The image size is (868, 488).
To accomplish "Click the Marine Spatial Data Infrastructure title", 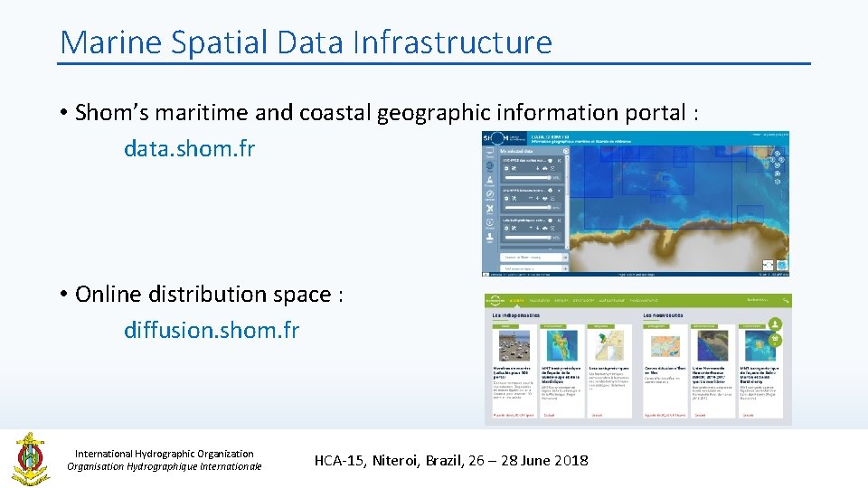I will click(x=307, y=42).
